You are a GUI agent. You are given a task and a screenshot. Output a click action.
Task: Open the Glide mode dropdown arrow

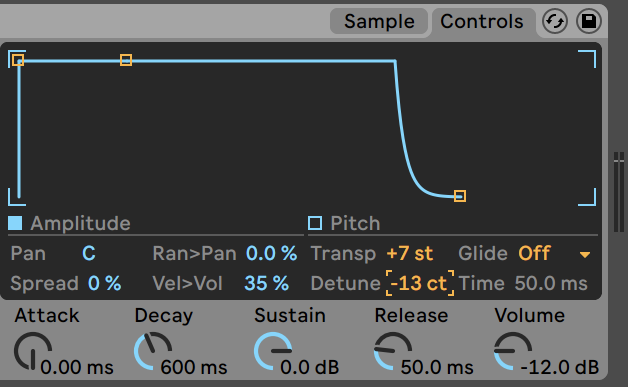[585, 255]
